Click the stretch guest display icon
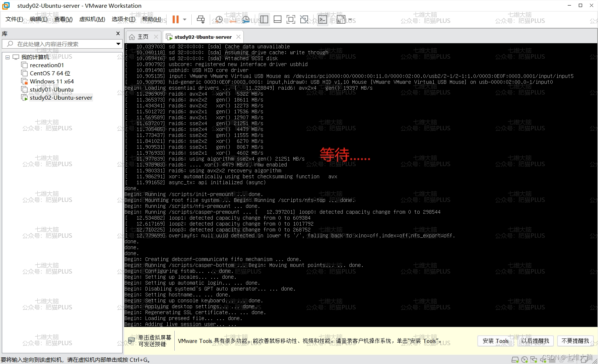The width and height of the screenshot is (598, 364). tap(341, 20)
